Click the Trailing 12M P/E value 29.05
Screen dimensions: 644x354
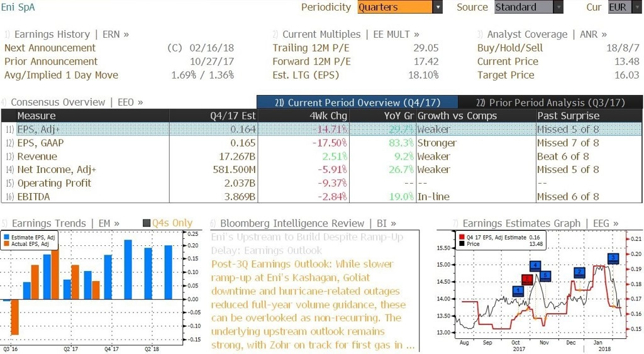click(x=426, y=48)
